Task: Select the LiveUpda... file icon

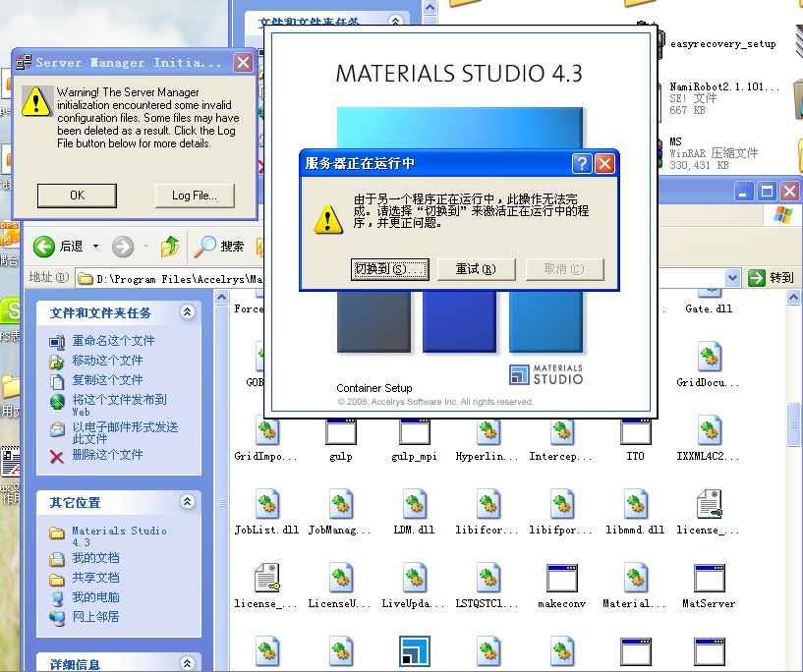Action: click(415, 578)
